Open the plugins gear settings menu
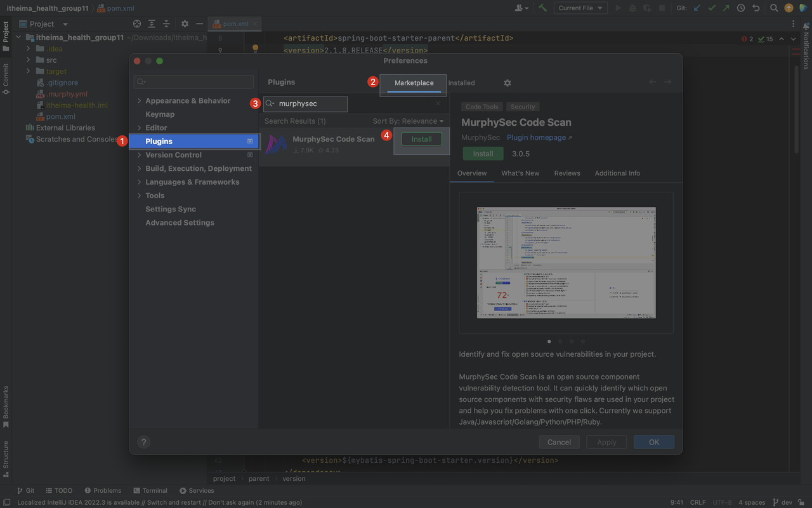Screen dimensions: 812x508 (507, 83)
